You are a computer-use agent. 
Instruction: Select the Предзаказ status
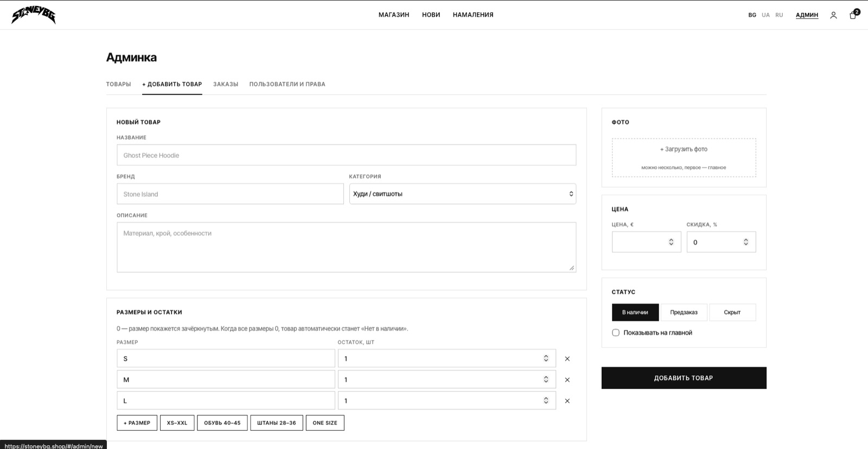click(x=684, y=312)
